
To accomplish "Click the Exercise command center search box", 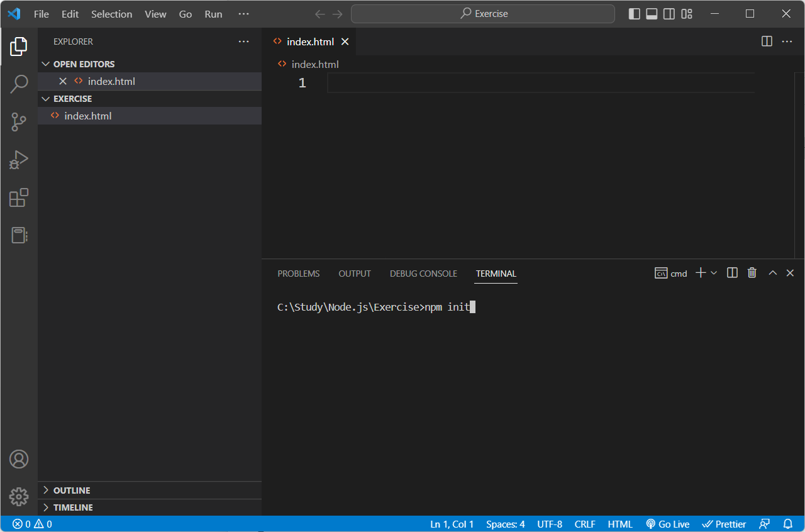I will pyautogui.click(x=483, y=14).
